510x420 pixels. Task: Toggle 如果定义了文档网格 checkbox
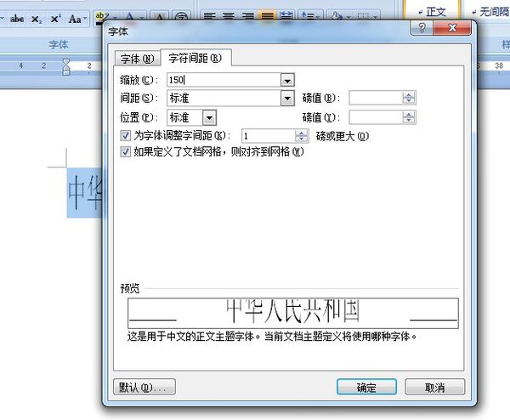coord(126,151)
